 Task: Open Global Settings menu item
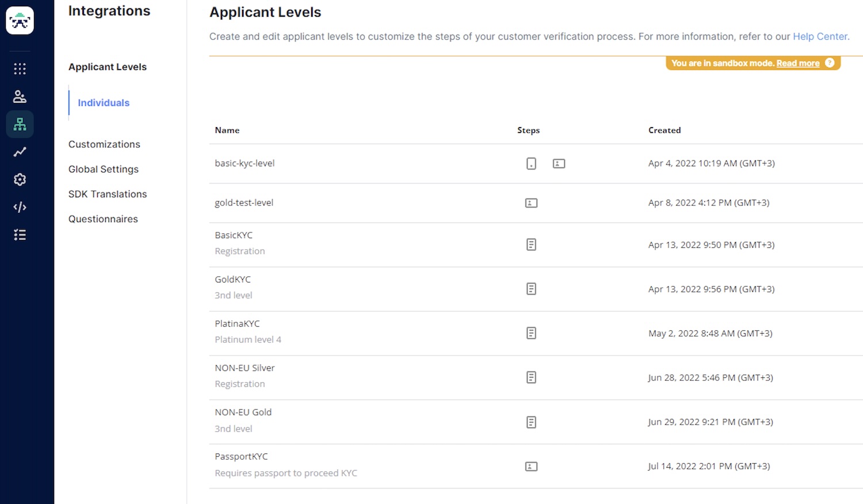click(104, 169)
